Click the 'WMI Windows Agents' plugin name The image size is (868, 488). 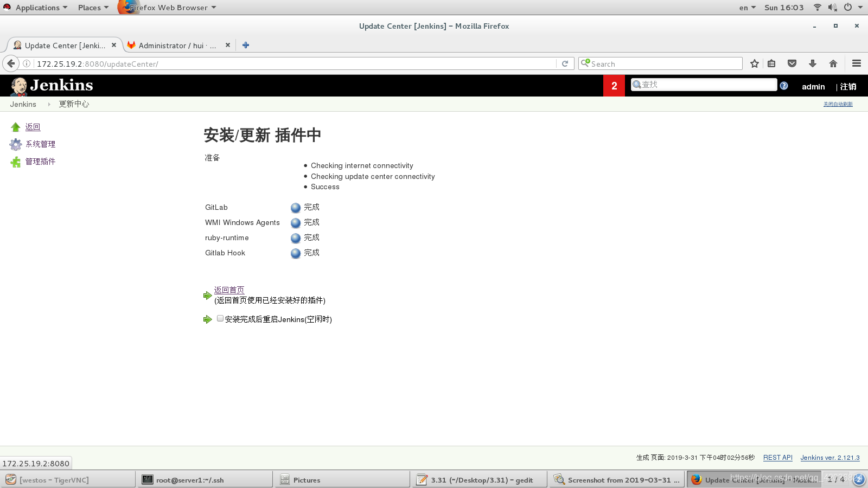(x=242, y=223)
